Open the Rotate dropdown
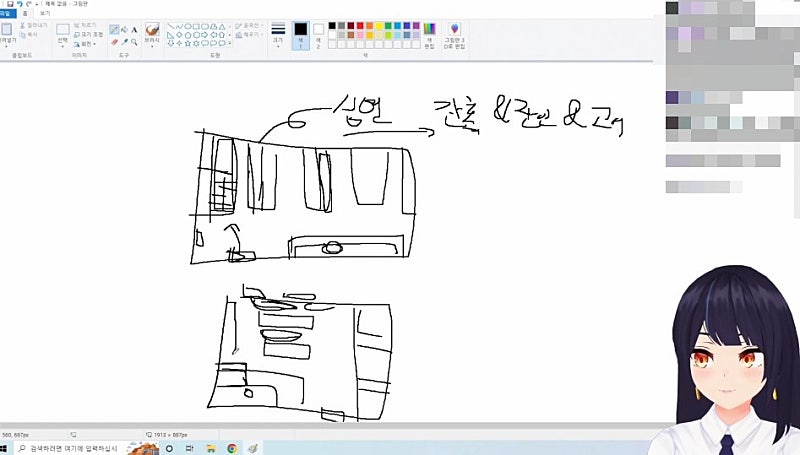The width and height of the screenshot is (800, 455). click(x=85, y=44)
